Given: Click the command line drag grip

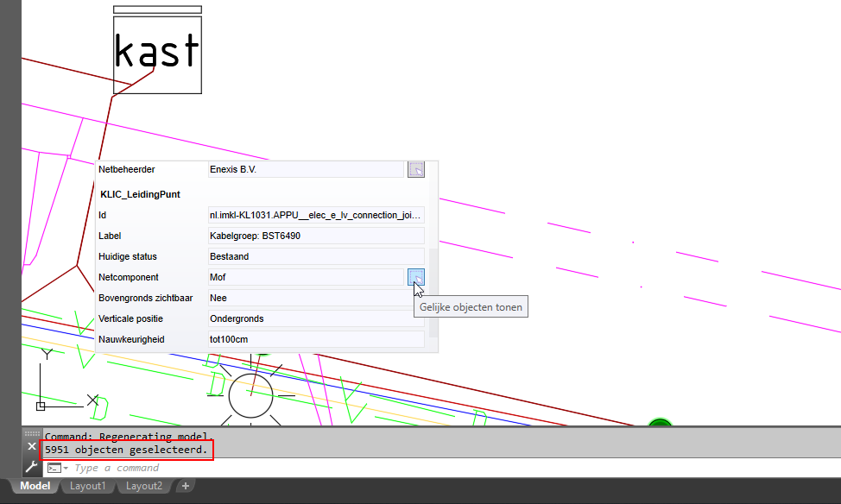Looking at the screenshot, I should click(x=32, y=433).
